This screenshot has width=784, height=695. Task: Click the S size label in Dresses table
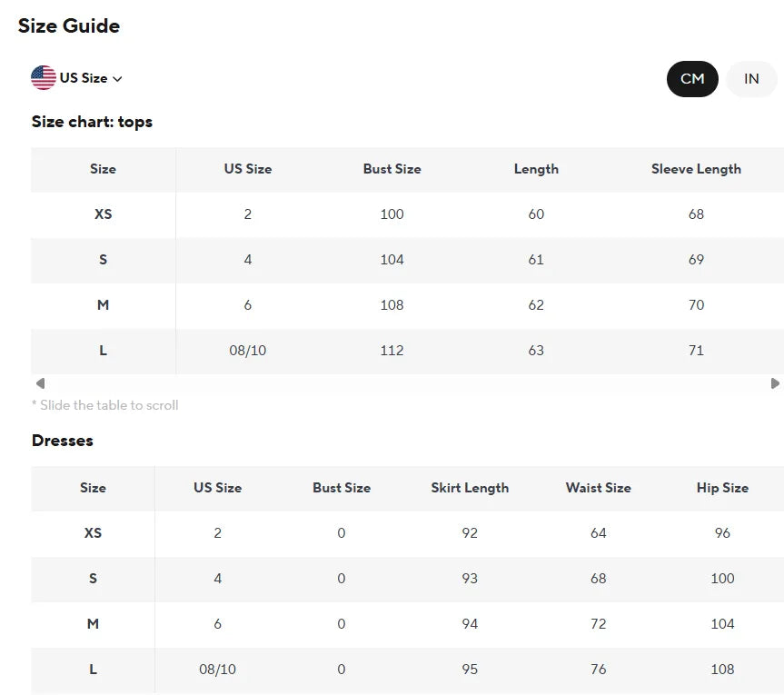pyautogui.click(x=93, y=579)
